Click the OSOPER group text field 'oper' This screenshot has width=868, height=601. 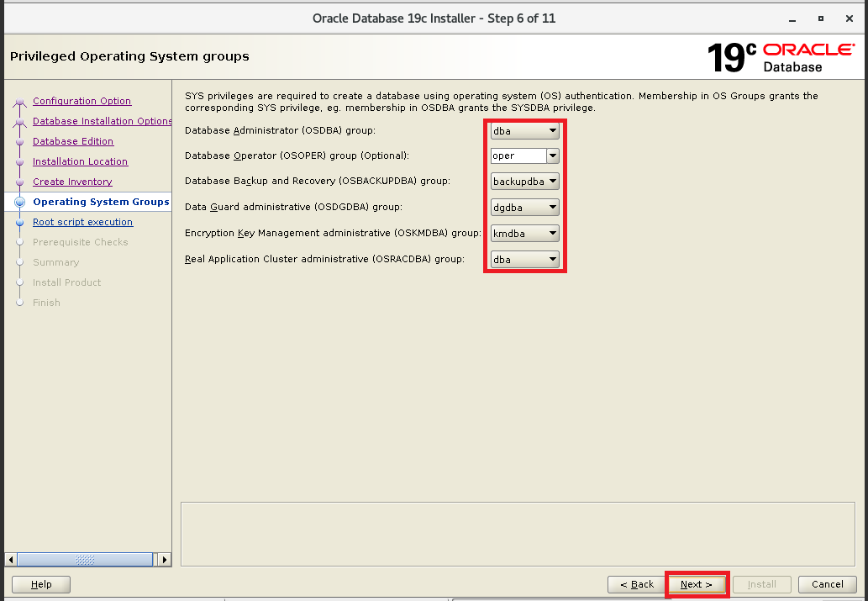(518, 156)
